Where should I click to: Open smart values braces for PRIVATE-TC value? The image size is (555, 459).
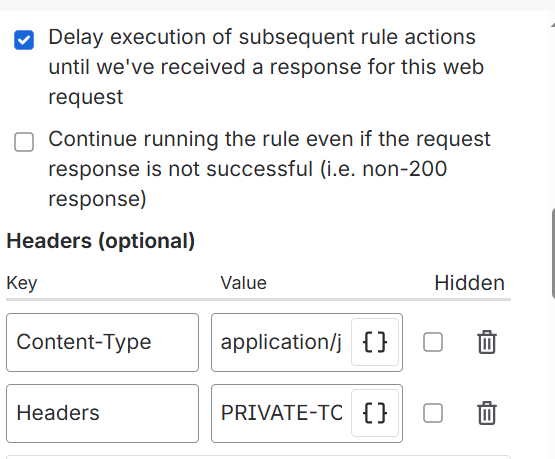375,413
